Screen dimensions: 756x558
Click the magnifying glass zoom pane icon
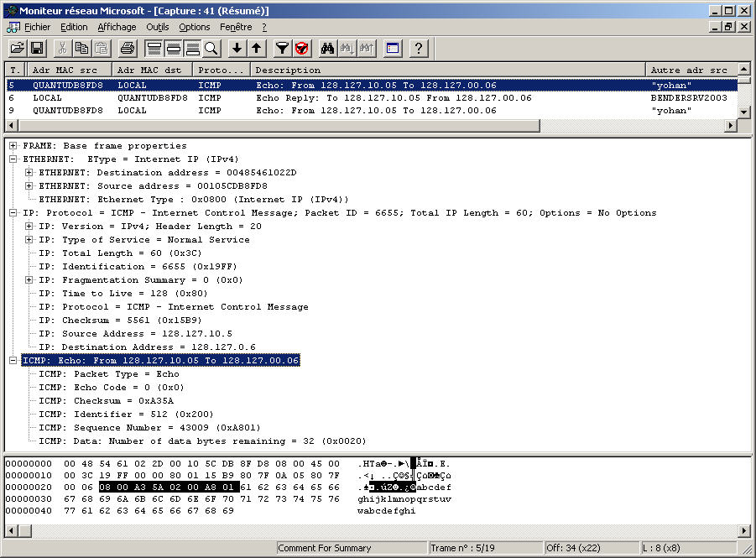[x=211, y=48]
